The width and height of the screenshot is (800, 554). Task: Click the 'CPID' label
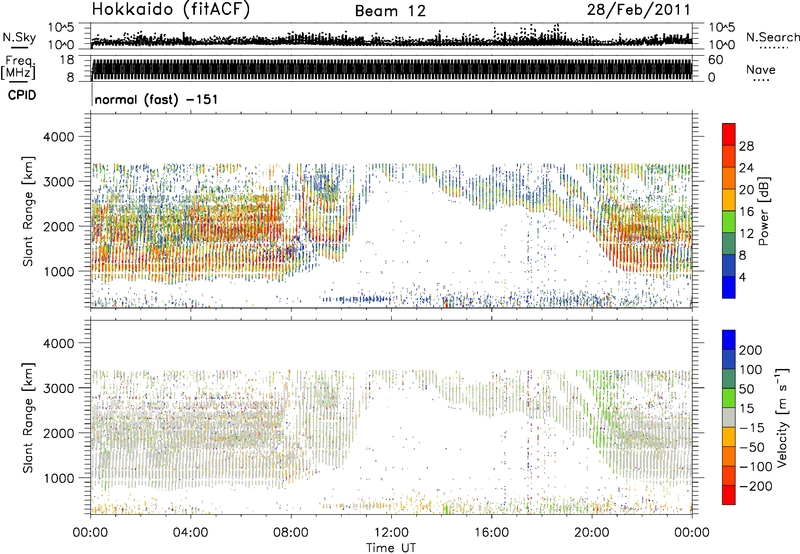tap(22, 95)
